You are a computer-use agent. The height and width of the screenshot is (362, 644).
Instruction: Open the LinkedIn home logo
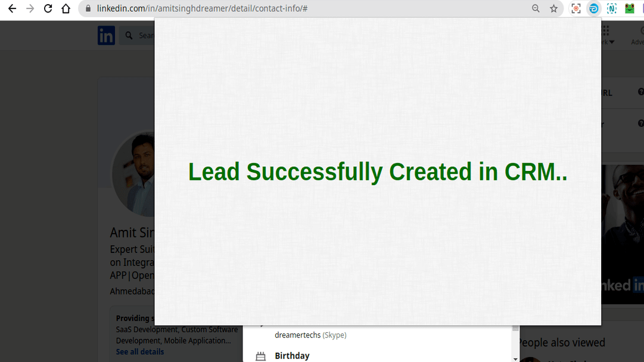tap(107, 35)
